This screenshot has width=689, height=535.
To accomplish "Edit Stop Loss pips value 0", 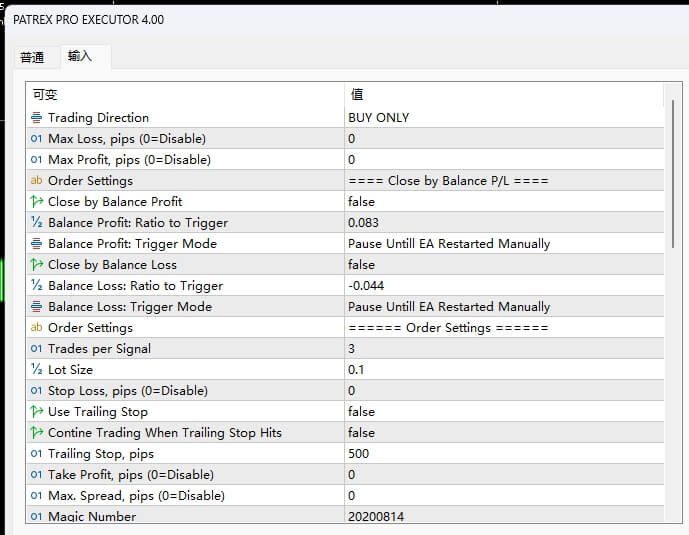I will (x=504, y=391).
